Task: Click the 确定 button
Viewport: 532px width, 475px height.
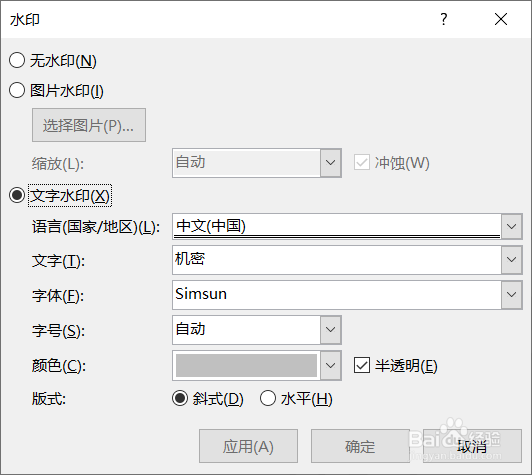Action: [360, 446]
